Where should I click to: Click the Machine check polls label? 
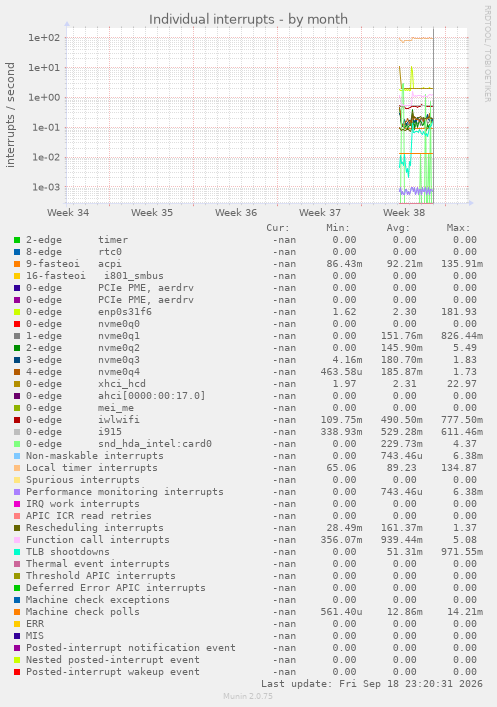pyautogui.click(x=83, y=612)
